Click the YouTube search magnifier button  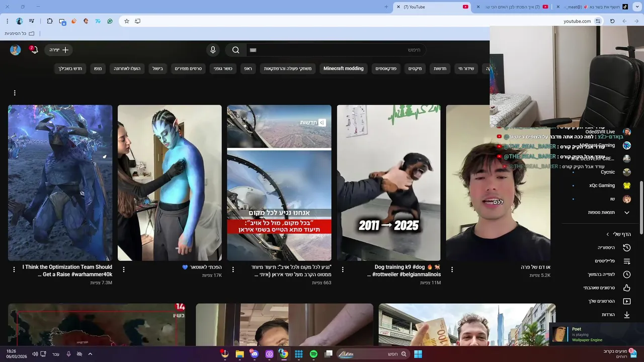pos(235,50)
